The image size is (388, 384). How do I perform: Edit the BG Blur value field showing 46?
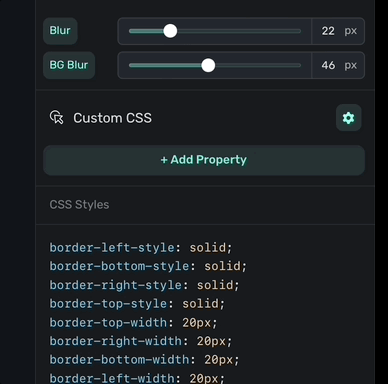click(328, 65)
